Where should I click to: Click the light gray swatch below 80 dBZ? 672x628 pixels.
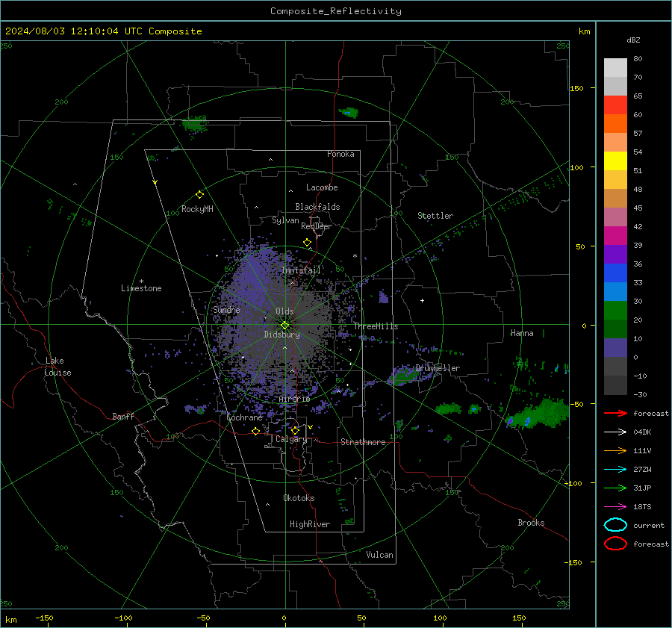coord(615,67)
